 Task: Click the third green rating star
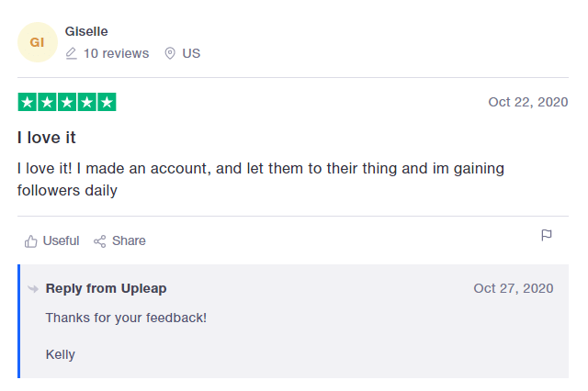[x=67, y=102]
